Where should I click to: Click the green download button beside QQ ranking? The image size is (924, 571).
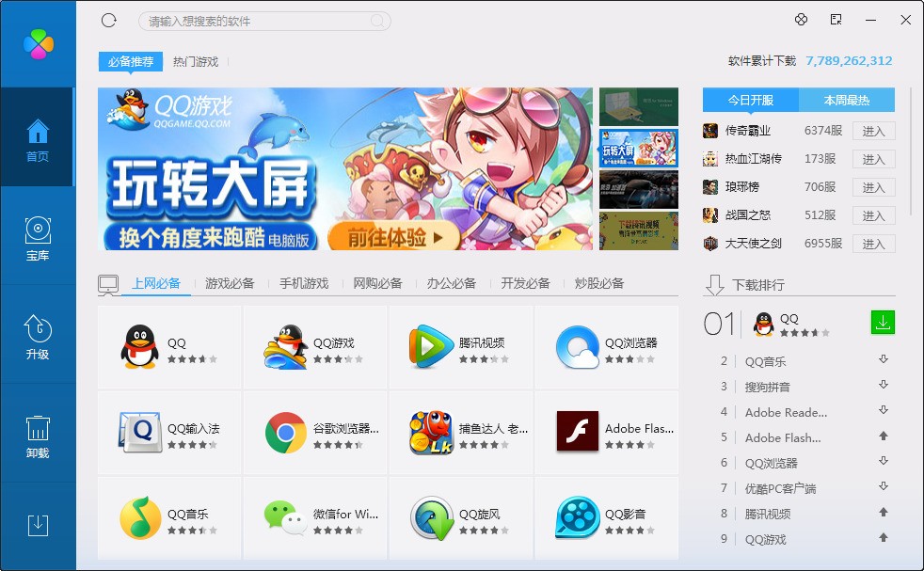(x=881, y=322)
